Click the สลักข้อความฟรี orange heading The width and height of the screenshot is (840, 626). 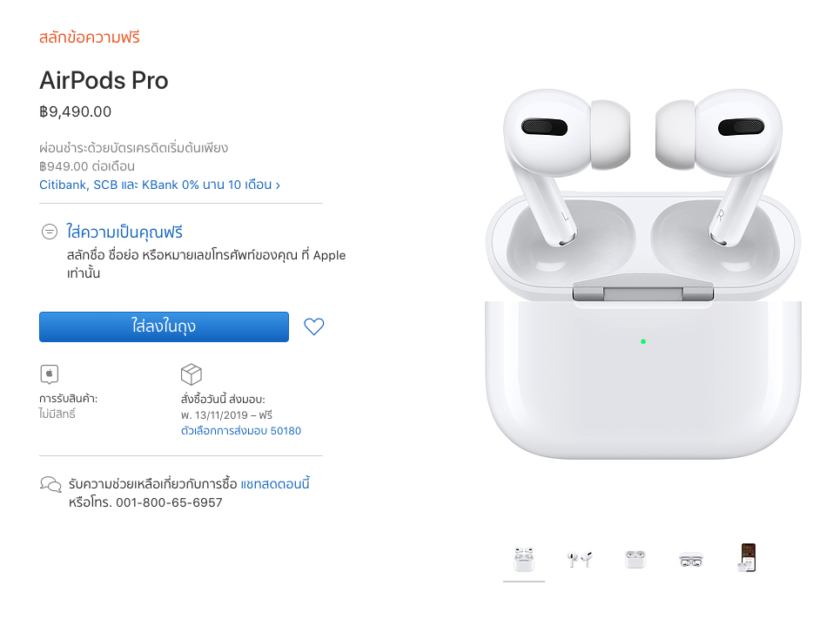[90, 37]
